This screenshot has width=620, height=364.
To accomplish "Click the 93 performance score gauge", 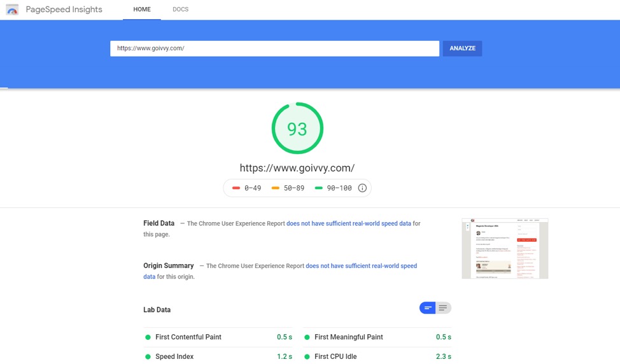I will point(297,129).
